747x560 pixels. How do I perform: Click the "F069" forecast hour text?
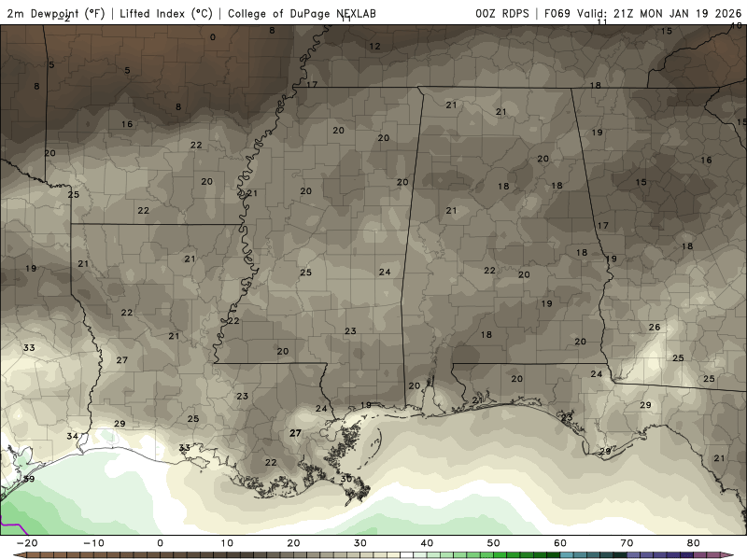(x=557, y=14)
